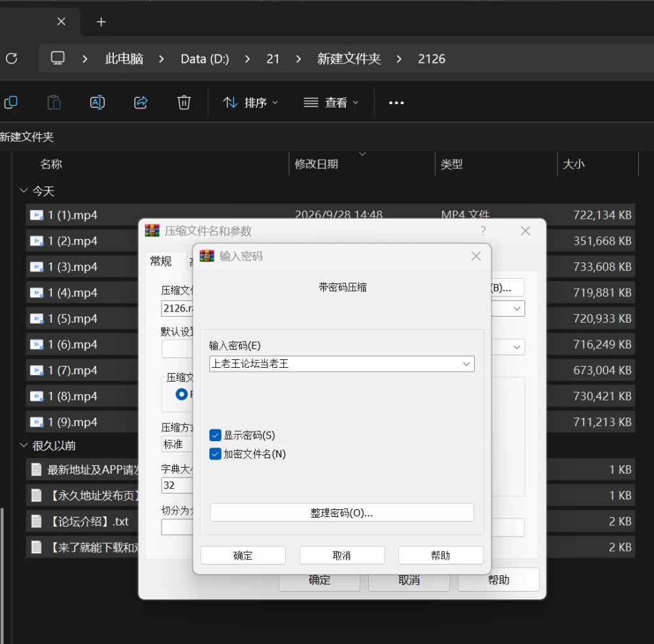The width and height of the screenshot is (654, 644).
Task: Click the refresh icon in address bar
Action: click(12, 58)
